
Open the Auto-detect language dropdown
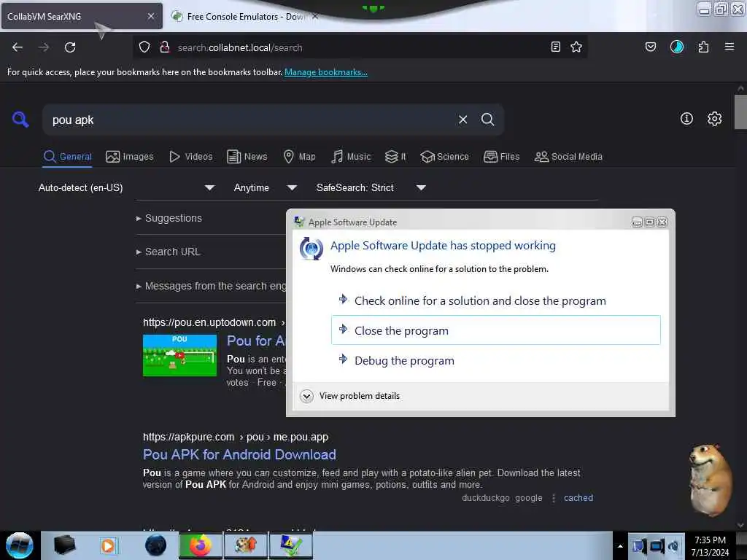(126, 187)
